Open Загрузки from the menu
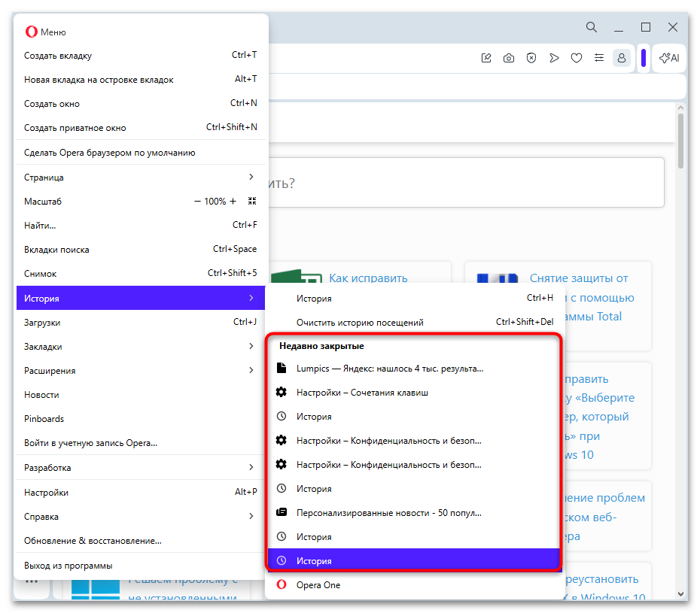Image resolution: width=700 pixels, height=613 pixels. 141,323
